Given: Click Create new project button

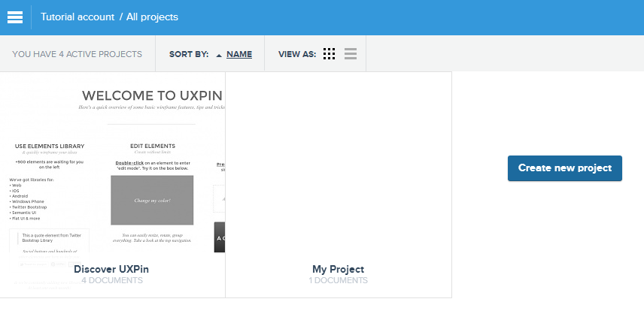Looking at the screenshot, I should pos(565,168).
